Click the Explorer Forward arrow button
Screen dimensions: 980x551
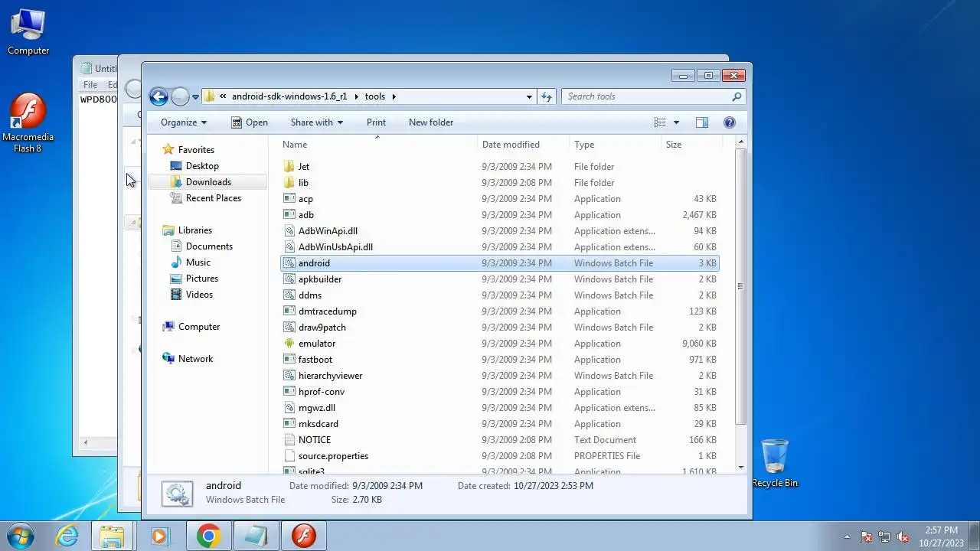[x=180, y=96]
